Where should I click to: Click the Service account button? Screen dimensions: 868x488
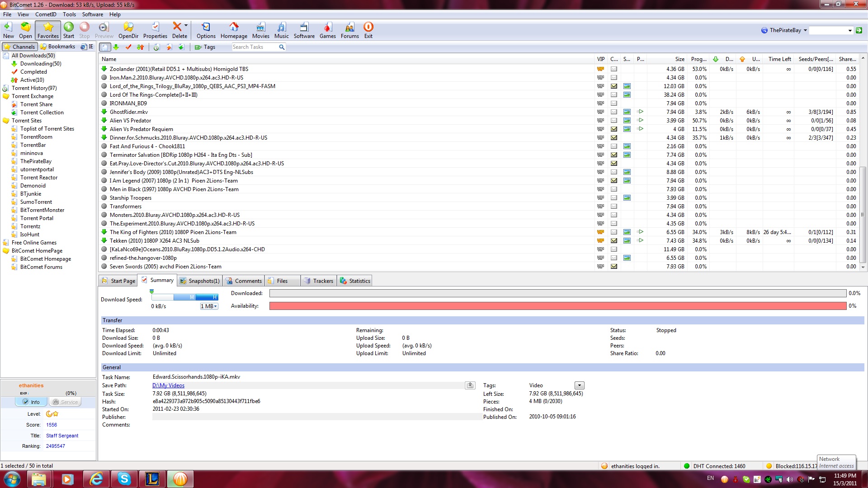pyautogui.click(x=66, y=402)
